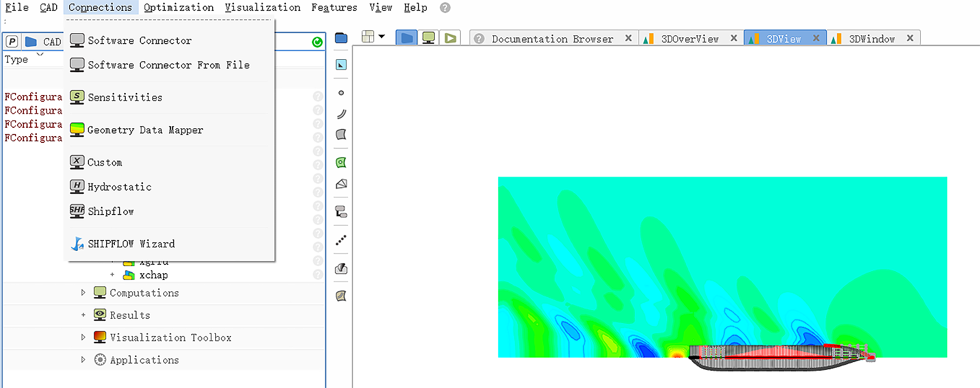Viewport: 980px width, 388px height.
Task: Activate the selection arrow tool
Action: (x=341, y=65)
